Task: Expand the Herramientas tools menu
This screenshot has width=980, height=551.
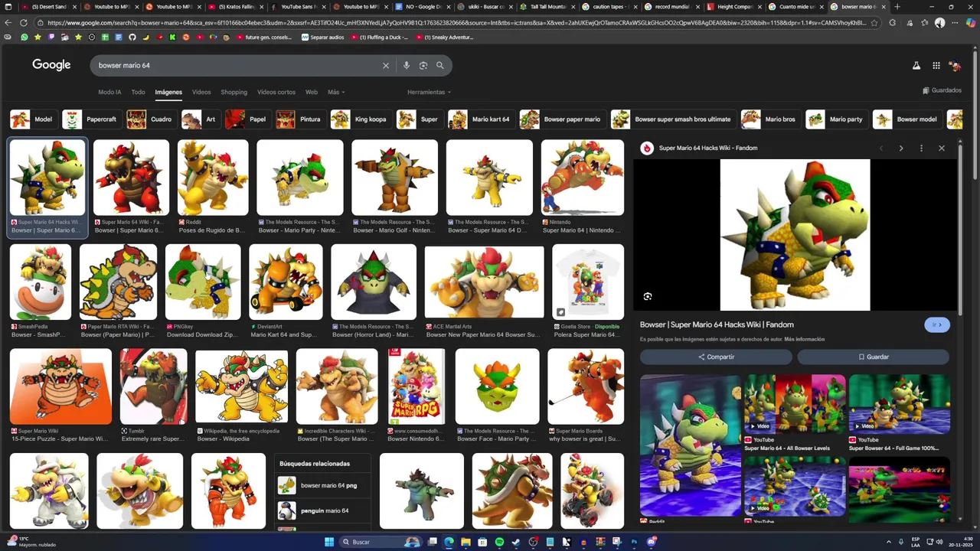Action: [x=429, y=92]
